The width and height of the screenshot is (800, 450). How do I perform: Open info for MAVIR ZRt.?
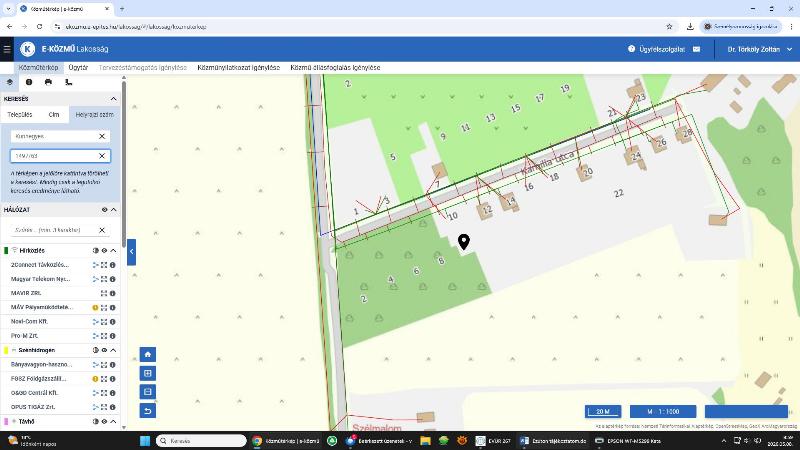click(x=113, y=293)
